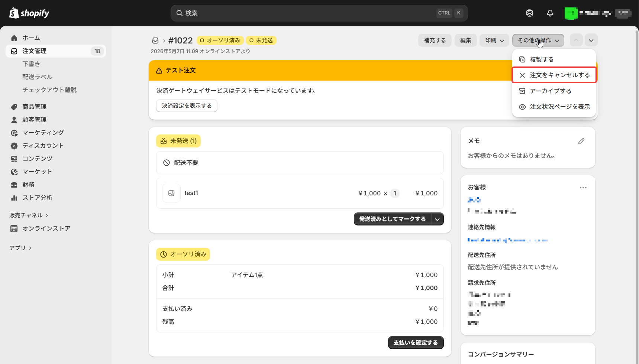Image resolution: width=639 pixels, height=364 pixels.
Task: Click 決済設定を表示する button
Action: pos(187,106)
